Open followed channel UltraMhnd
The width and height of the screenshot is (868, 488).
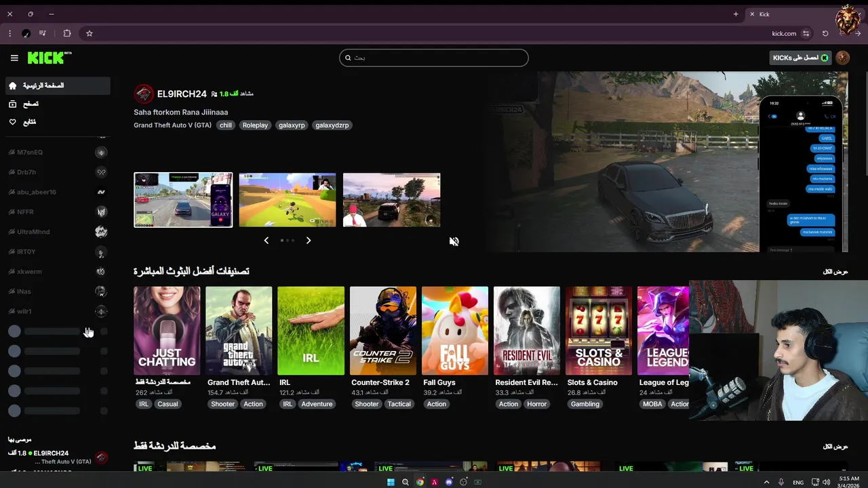coord(58,232)
